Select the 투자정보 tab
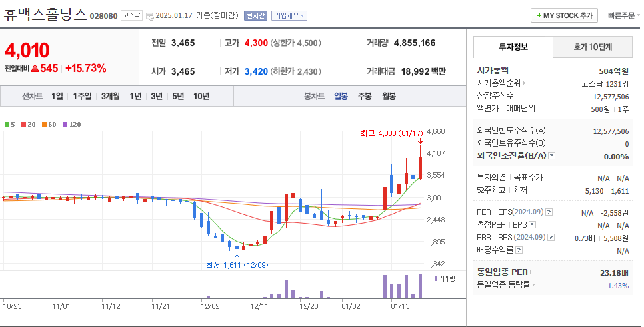Image resolution: width=644 pixels, height=327 pixels. [x=513, y=47]
